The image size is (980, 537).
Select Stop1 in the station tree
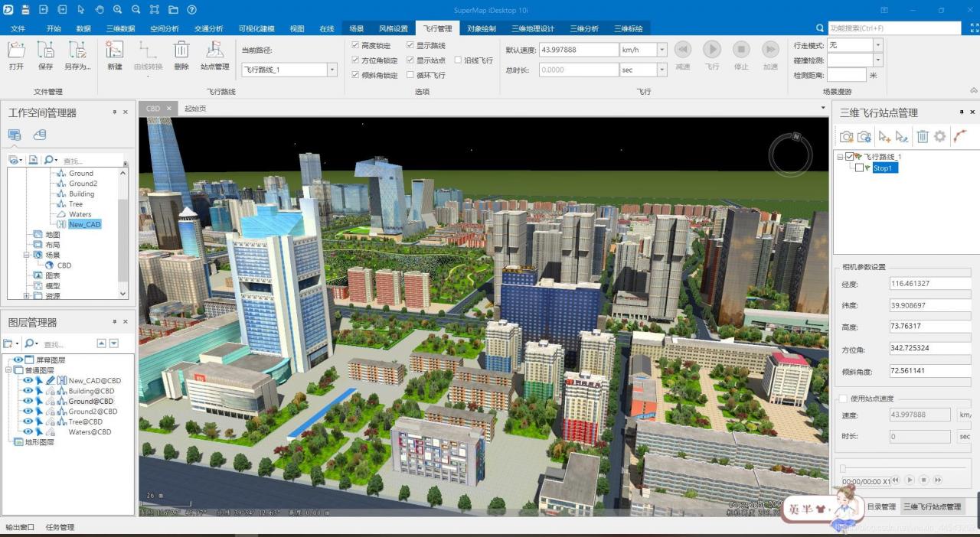884,168
